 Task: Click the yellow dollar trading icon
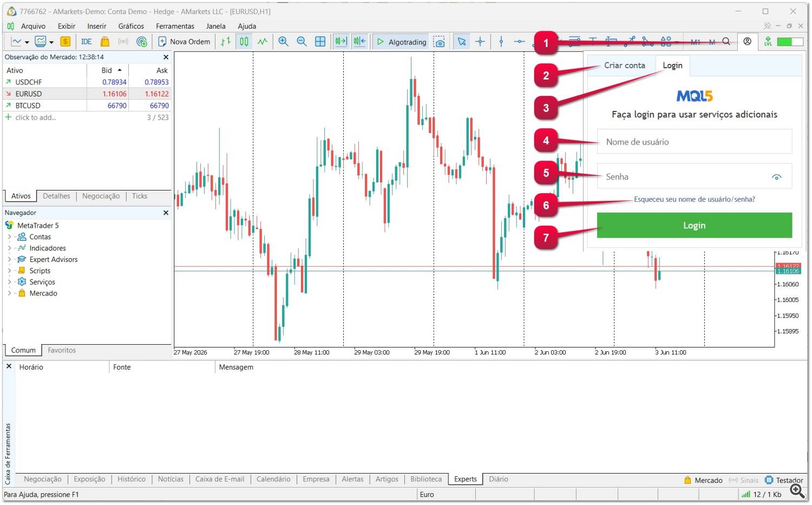pos(66,42)
